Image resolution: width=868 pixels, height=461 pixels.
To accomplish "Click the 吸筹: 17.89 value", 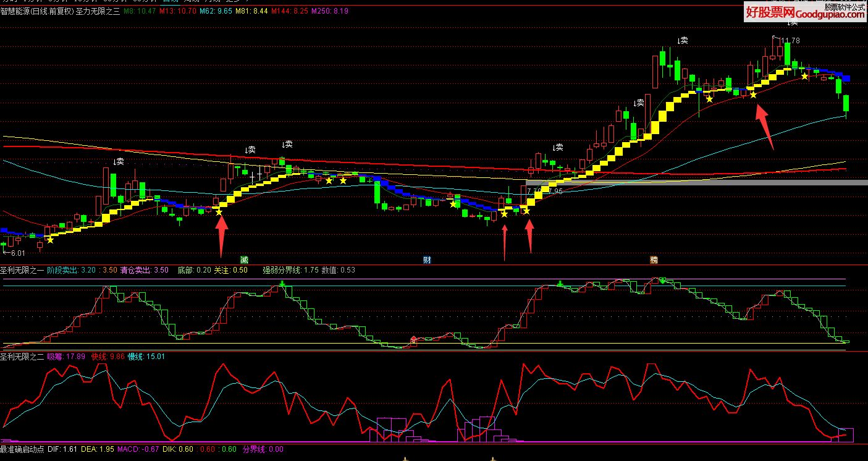I will point(66,356).
